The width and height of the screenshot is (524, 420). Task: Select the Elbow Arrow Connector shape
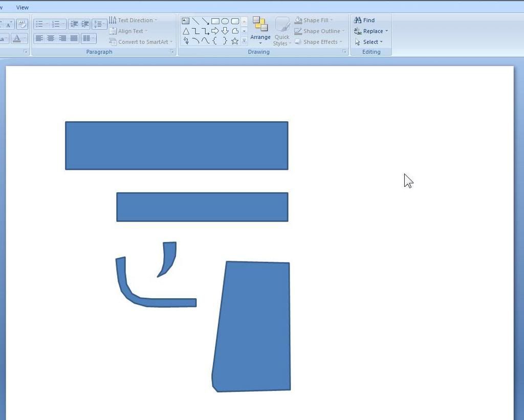coord(206,31)
